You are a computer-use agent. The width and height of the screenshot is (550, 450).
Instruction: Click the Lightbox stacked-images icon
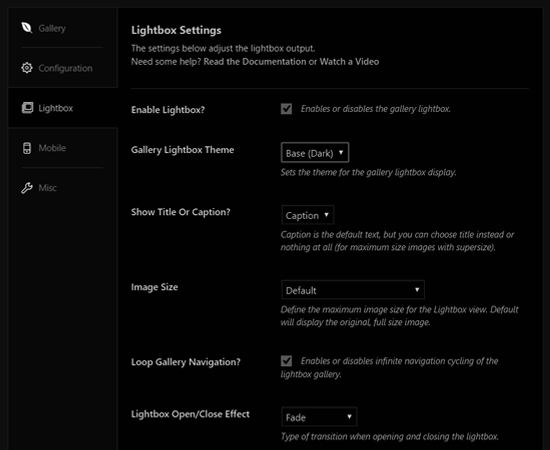pyautogui.click(x=27, y=108)
